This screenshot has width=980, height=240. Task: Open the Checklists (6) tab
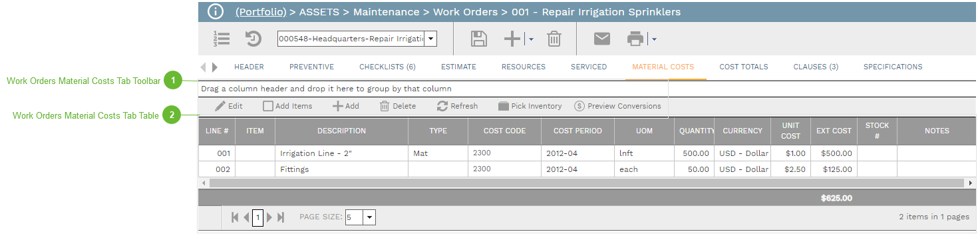[x=387, y=67]
